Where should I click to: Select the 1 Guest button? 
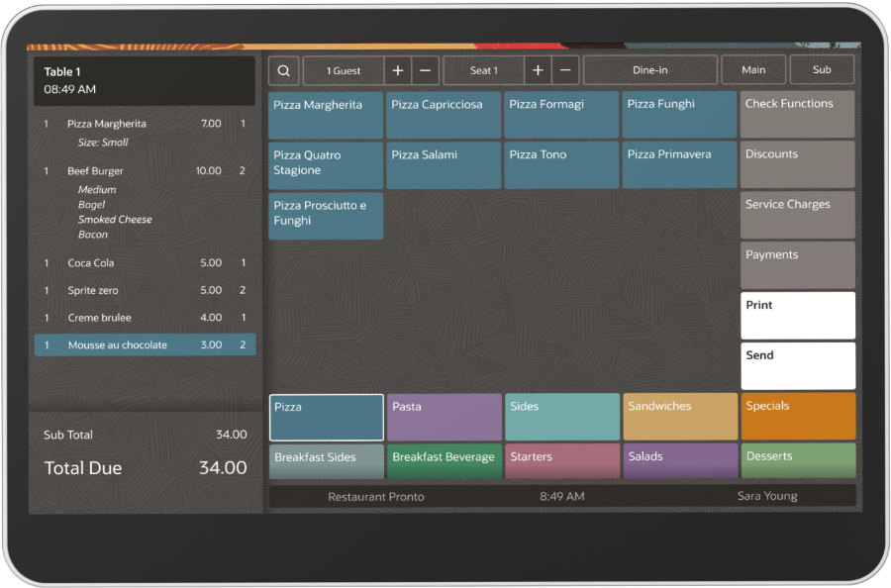coord(344,71)
